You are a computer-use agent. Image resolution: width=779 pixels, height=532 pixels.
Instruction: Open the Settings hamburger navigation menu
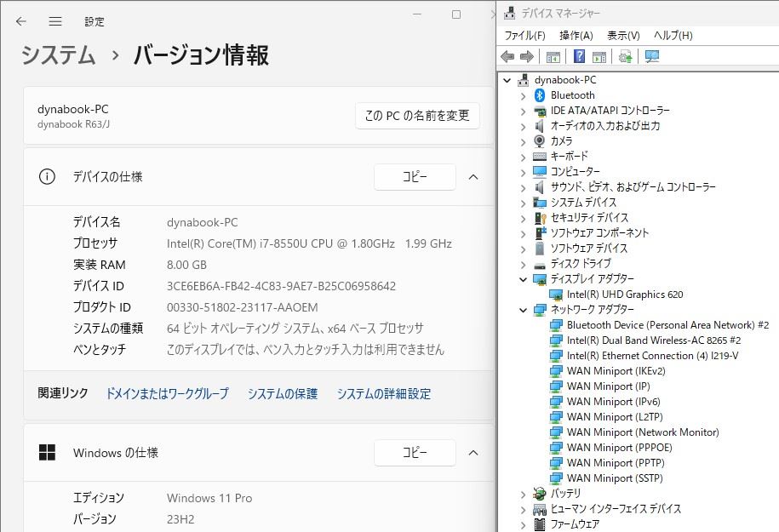[55, 21]
